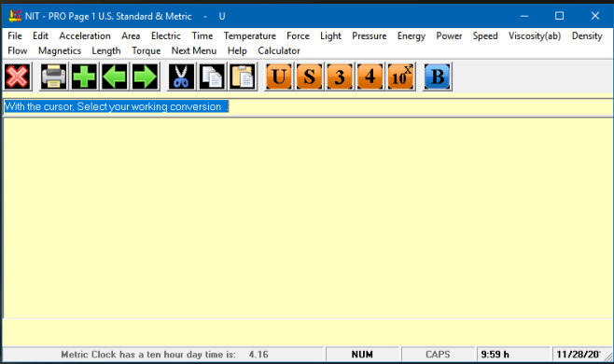Click the scissors cut icon
The image size is (614, 364).
click(181, 77)
